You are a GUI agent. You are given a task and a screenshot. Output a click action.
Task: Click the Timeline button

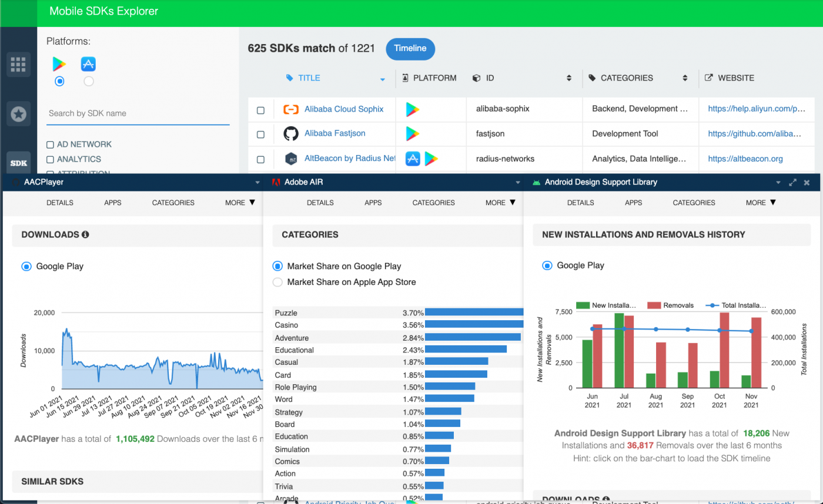(x=410, y=49)
